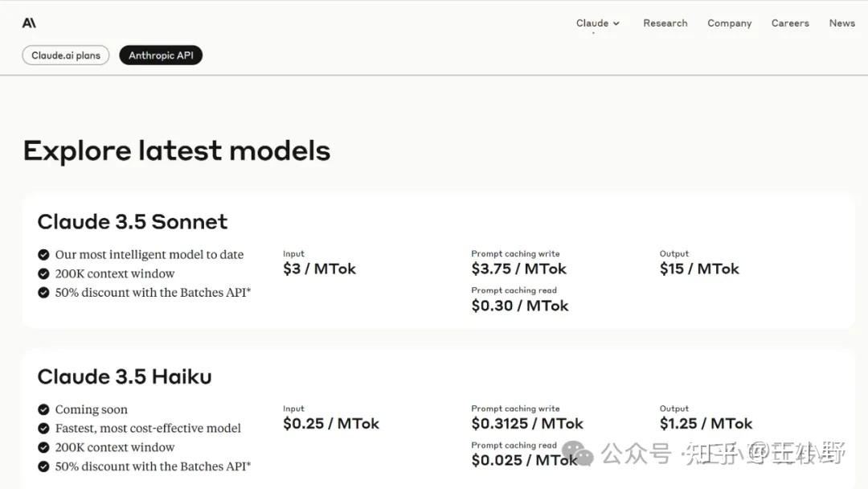Click checkmark icon beside 'Coming soon'
The image size is (868, 489).
(43, 409)
